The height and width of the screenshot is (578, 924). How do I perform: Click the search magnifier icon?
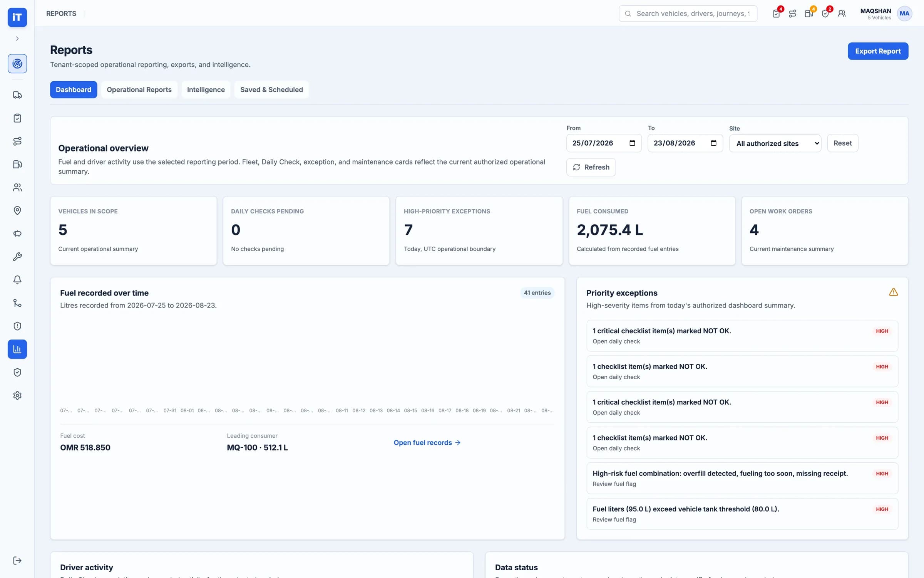coord(628,13)
